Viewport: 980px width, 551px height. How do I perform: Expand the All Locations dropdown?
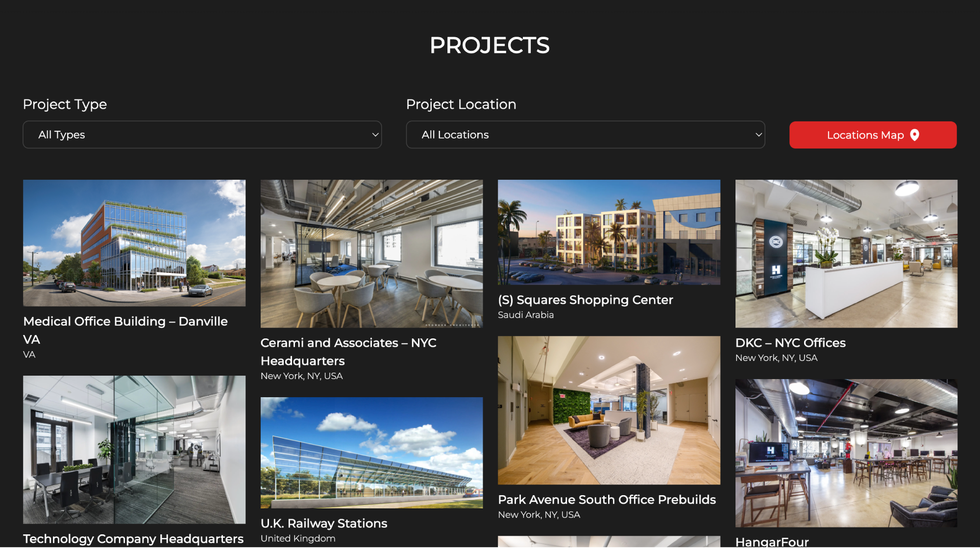[585, 135]
